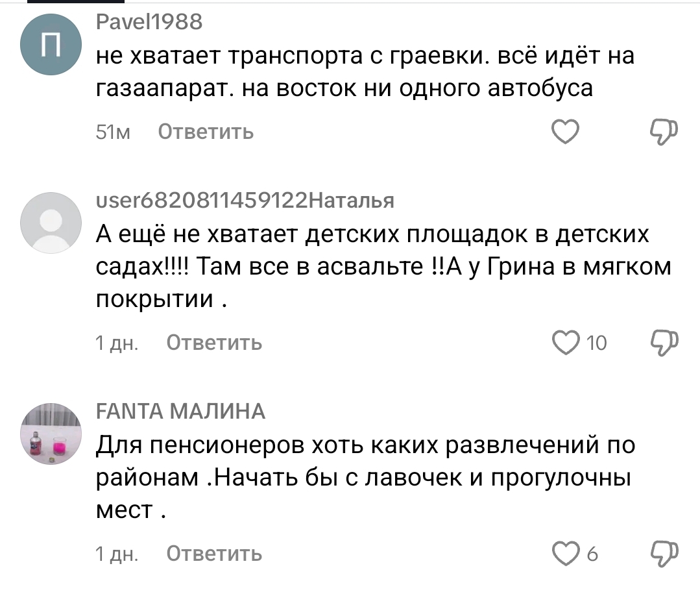The width and height of the screenshot is (700, 592).
Task: Reply to Pavel1988's comment
Action: tap(206, 132)
